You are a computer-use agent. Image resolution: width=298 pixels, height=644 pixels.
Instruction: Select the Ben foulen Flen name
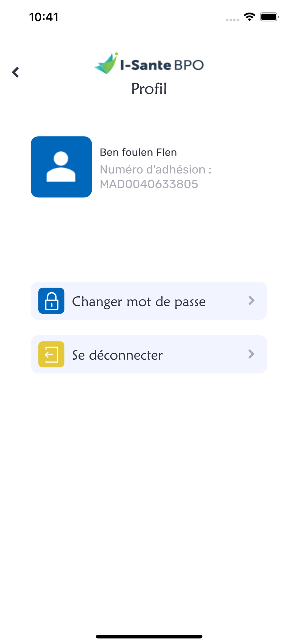tap(138, 152)
